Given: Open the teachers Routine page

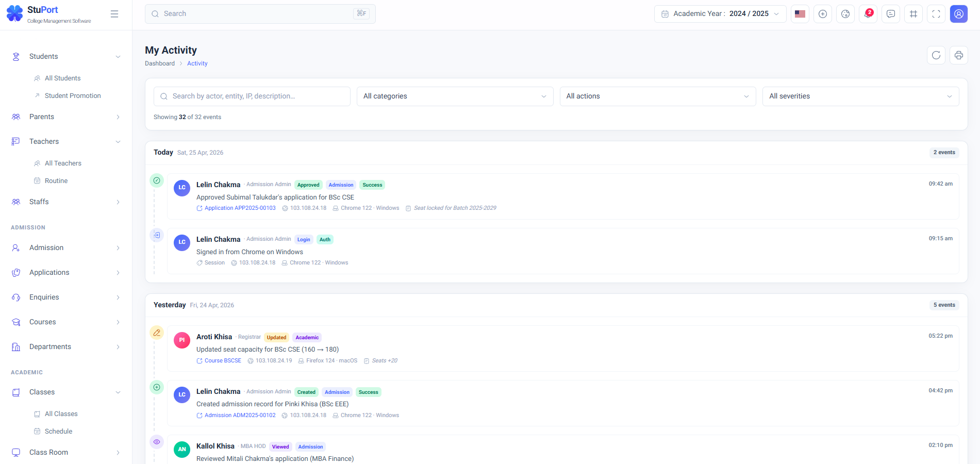Looking at the screenshot, I should point(56,181).
